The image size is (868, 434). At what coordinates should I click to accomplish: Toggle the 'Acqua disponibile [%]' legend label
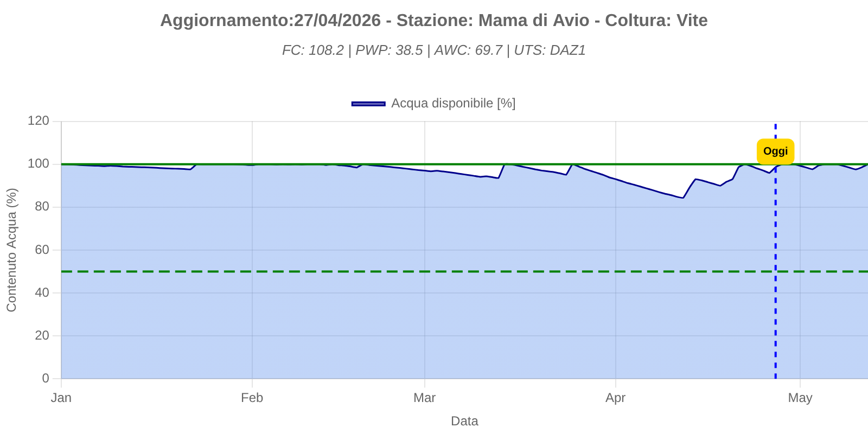[453, 103]
